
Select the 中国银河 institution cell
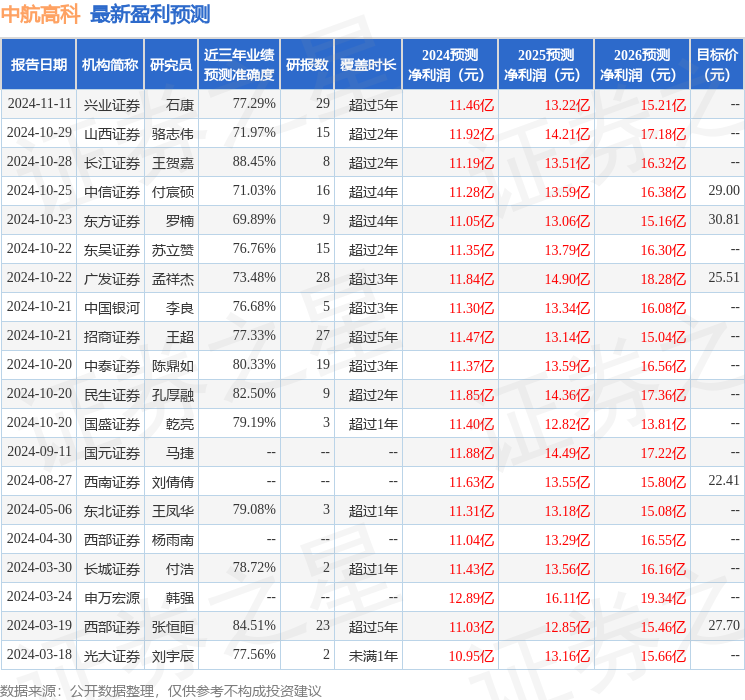112,308
